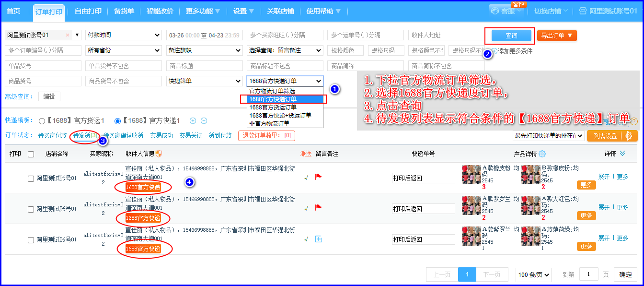Open the 智能改价 tab
Screen dimensions: 644x286
coord(160,11)
